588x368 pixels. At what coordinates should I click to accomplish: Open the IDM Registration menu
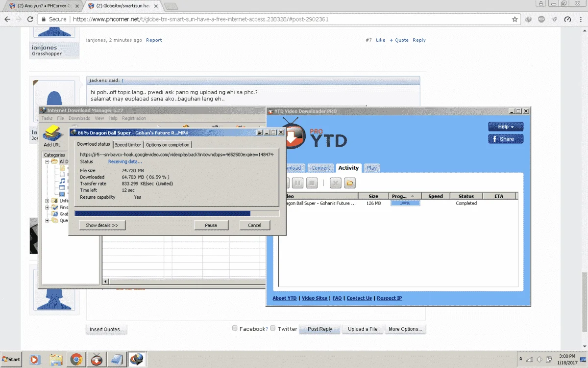click(x=134, y=118)
